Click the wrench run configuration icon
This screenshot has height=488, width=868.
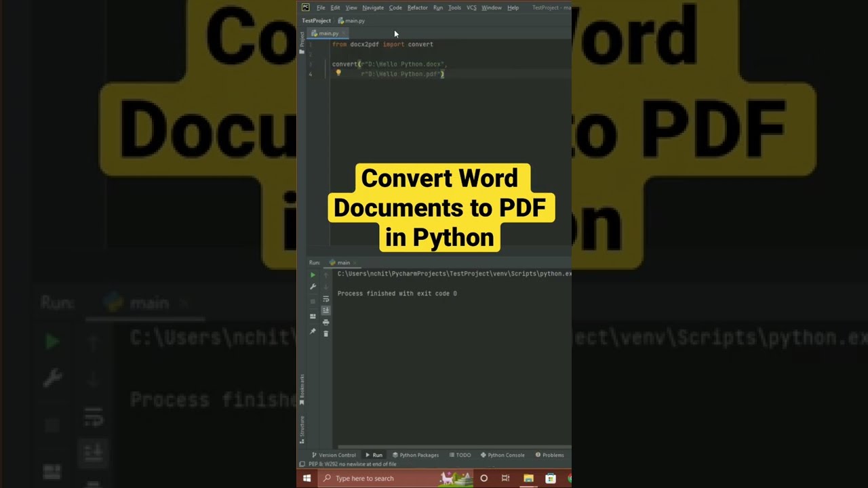coord(313,287)
